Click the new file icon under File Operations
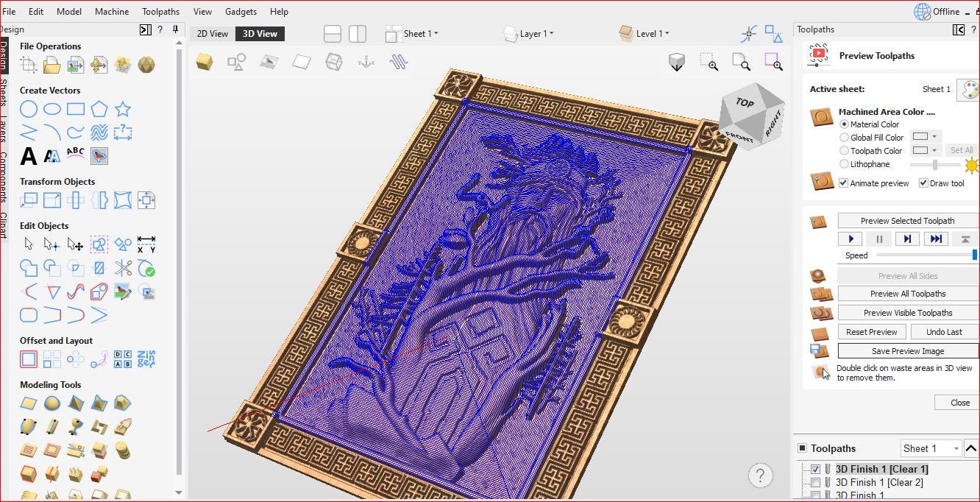This screenshot has width=980, height=502. [x=28, y=66]
